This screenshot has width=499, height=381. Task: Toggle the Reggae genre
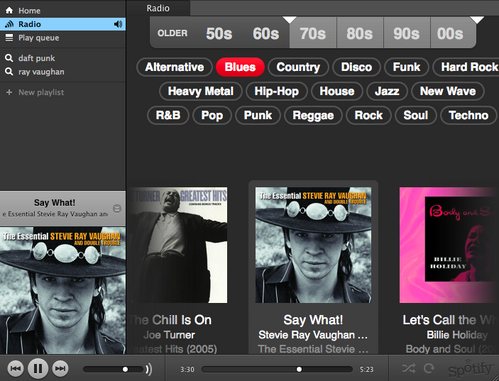click(313, 115)
